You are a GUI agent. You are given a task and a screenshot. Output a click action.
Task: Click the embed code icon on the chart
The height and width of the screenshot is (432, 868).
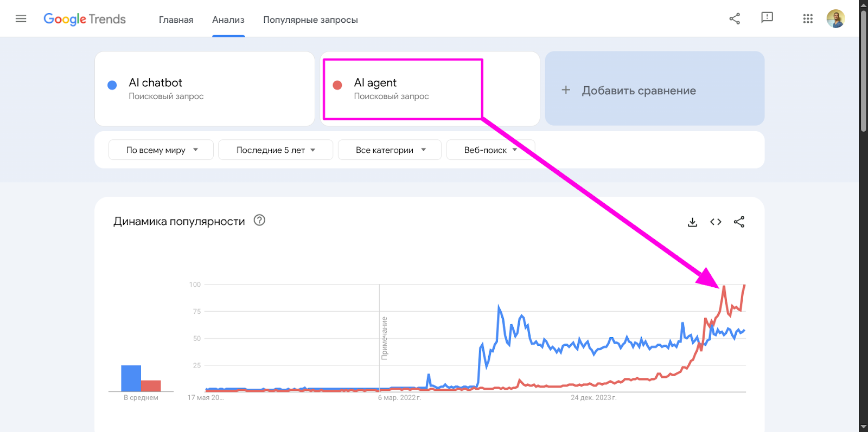tap(716, 222)
